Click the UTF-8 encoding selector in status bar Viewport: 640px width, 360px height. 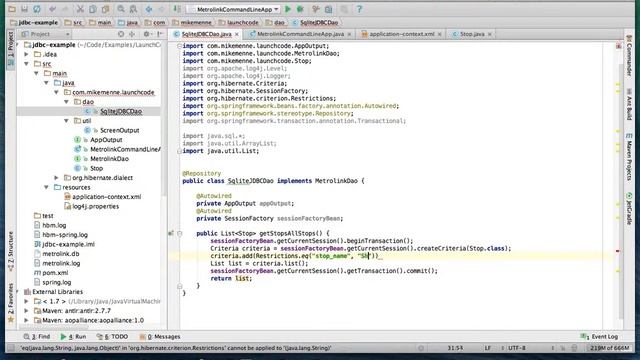coord(517,348)
